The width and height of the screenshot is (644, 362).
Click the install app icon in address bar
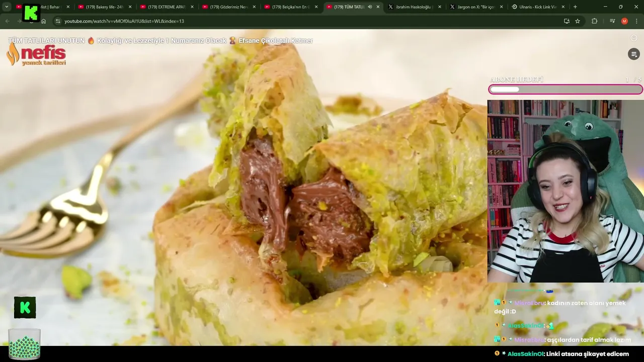pyautogui.click(x=567, y=21)
